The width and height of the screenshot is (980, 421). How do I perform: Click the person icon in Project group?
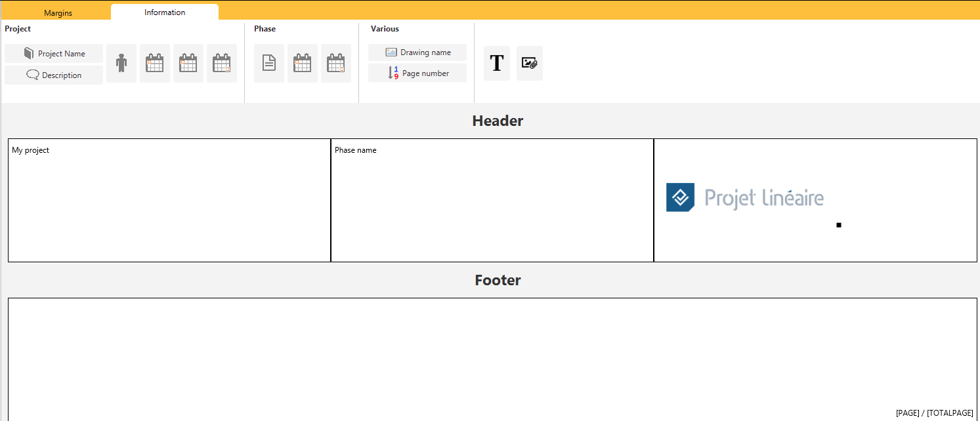pos(121,64)
